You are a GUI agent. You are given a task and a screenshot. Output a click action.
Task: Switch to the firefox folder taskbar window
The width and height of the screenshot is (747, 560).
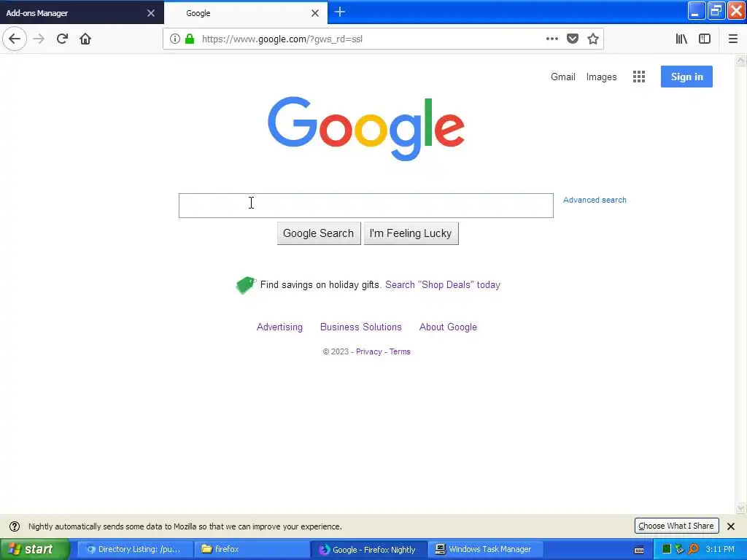click(252, 550)
